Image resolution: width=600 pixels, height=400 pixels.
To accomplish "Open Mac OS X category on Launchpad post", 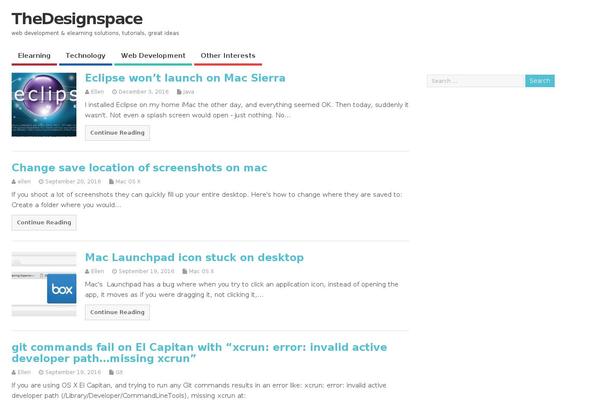I will (x=201, y=271).
